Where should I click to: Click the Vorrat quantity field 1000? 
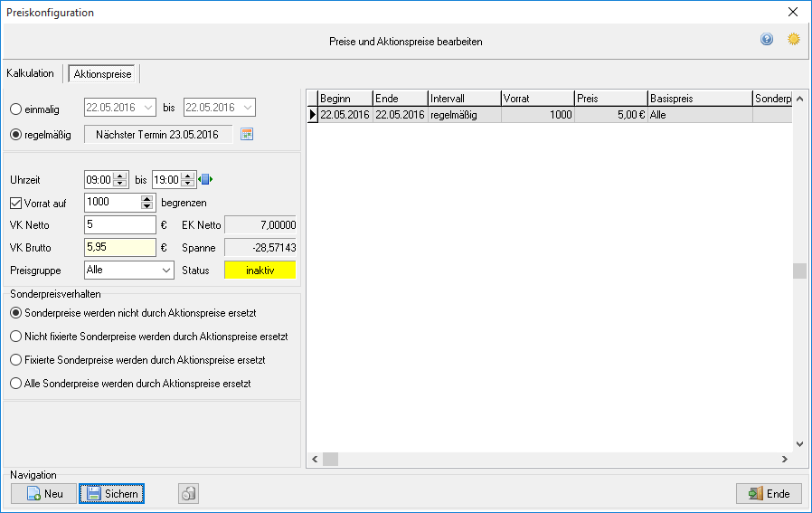(x=113, y=203)
